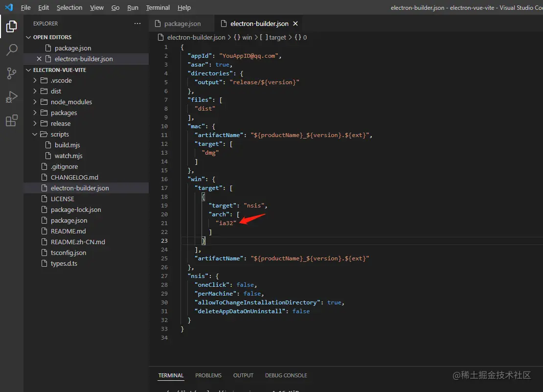543x392 pixels.
Task: Click the "oneClick" key on line 28
Action: click(x=212, y=285)
